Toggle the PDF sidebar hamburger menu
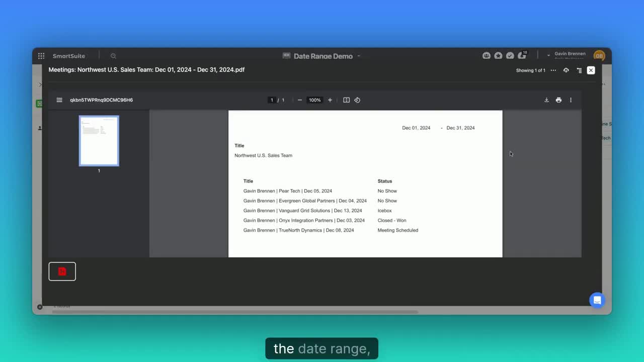The width and height of the screenshot is (644, 362). point(59,100)
